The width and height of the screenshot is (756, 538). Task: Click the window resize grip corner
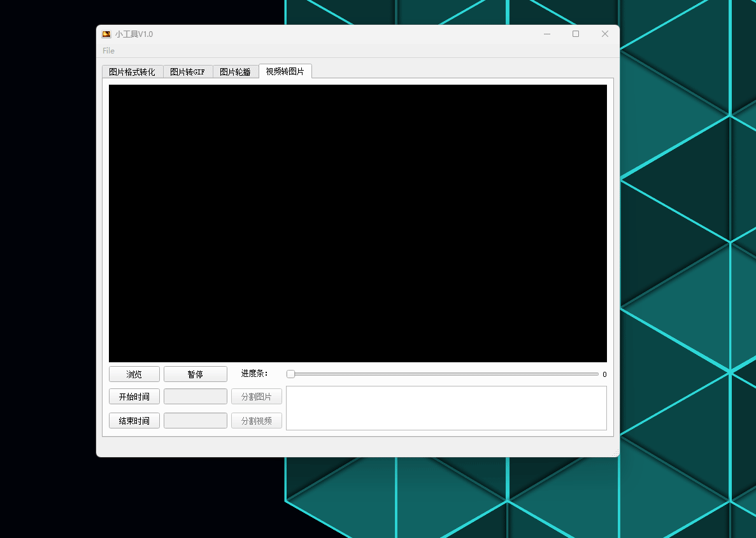[x=615, y=453]
